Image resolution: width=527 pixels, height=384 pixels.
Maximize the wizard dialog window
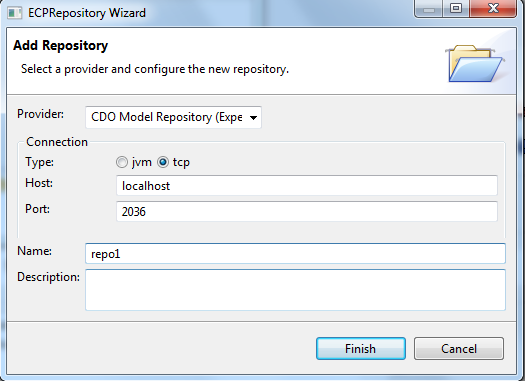[456, 8]
